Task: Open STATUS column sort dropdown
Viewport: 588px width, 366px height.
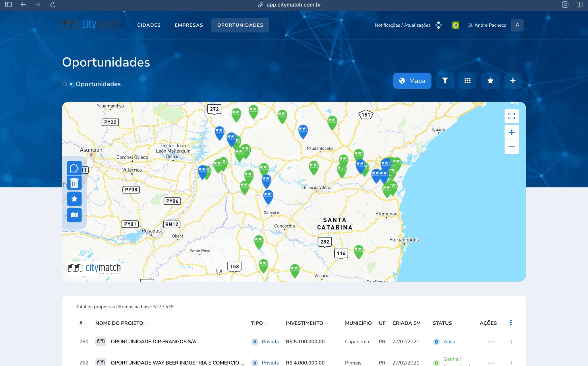Action: (x=455, y=324)
